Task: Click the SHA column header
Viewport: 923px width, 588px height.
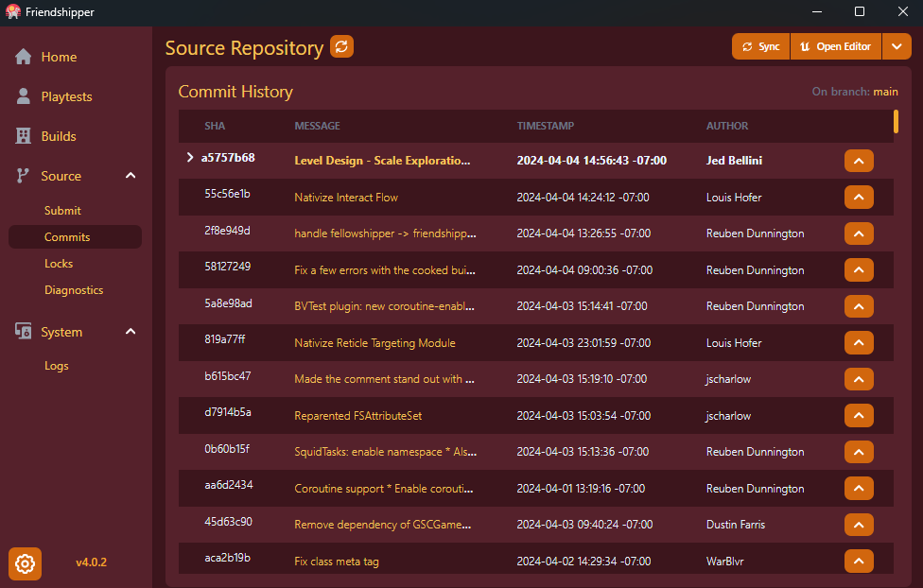Action: 215,126
